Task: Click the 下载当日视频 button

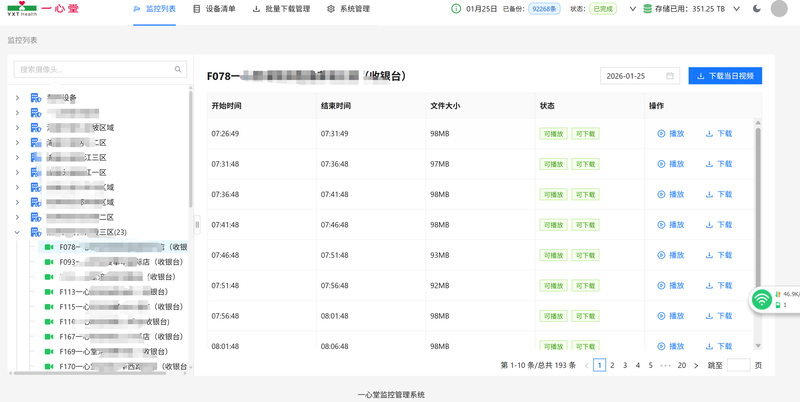Action: [725, 76]
